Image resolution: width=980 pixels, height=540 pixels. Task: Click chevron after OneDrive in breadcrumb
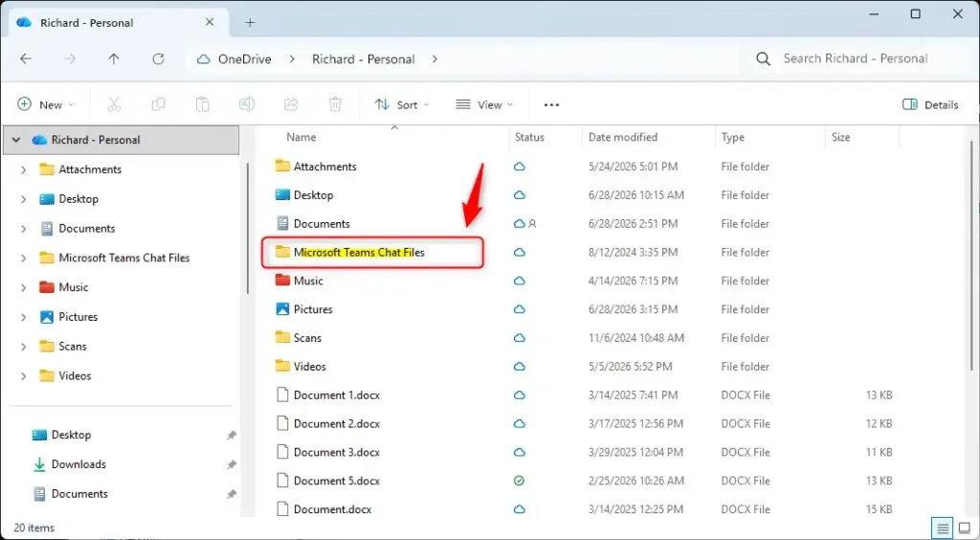click(292, 59)
